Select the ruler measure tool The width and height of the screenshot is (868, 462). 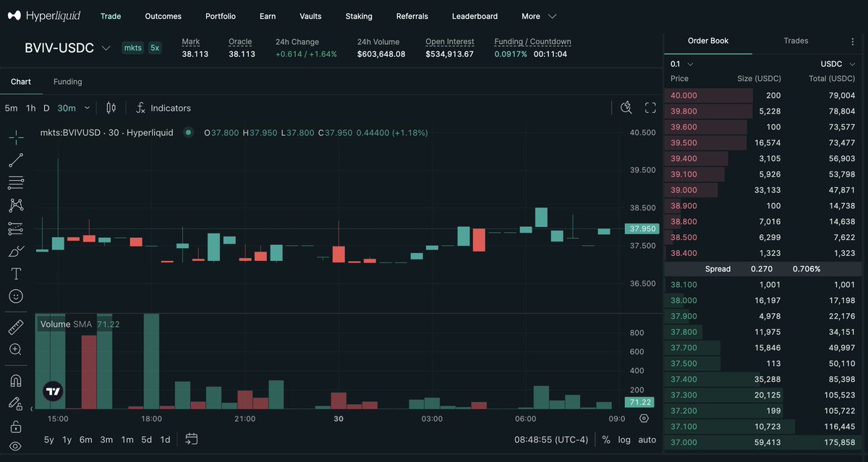(x=16, y=328)
